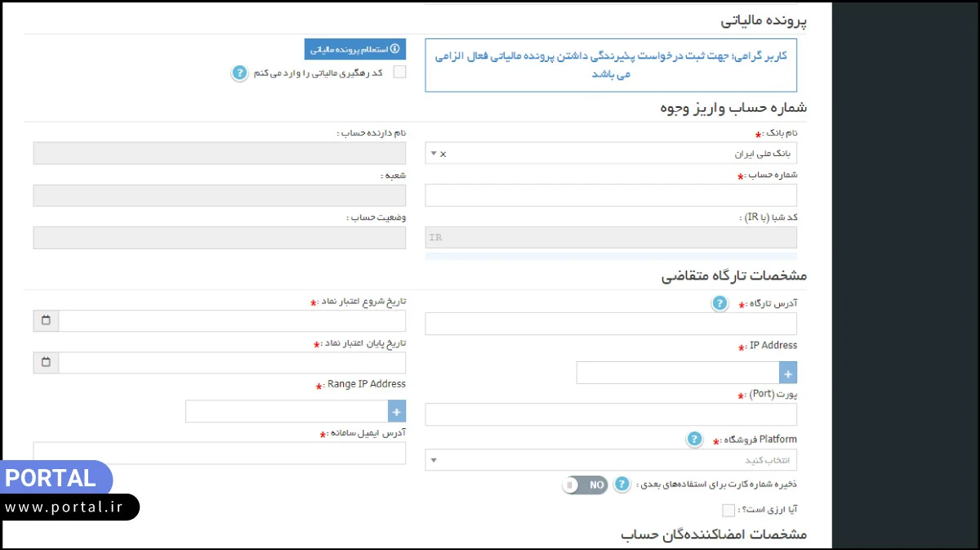Click the help icon next to ذخیره شماره کارت
980x550 pixels.
[621, 484]
